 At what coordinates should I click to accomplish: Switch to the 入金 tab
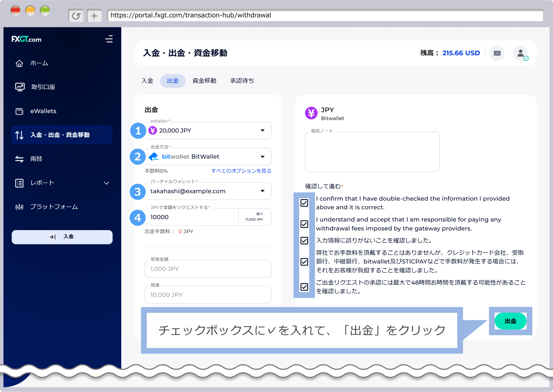coord(147,81)
